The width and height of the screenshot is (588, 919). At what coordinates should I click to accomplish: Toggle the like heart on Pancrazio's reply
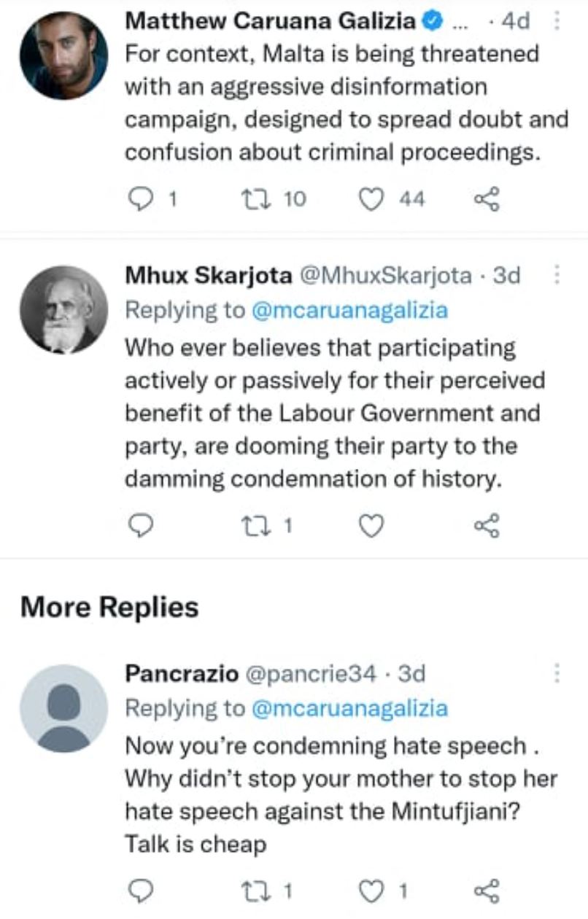click(371, 889)
